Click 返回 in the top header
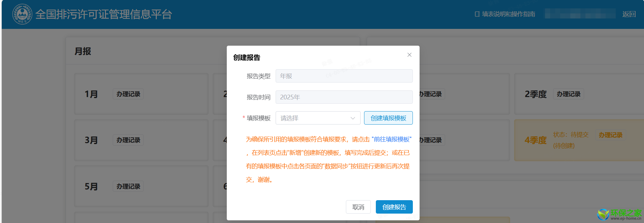 coord(629,14)
